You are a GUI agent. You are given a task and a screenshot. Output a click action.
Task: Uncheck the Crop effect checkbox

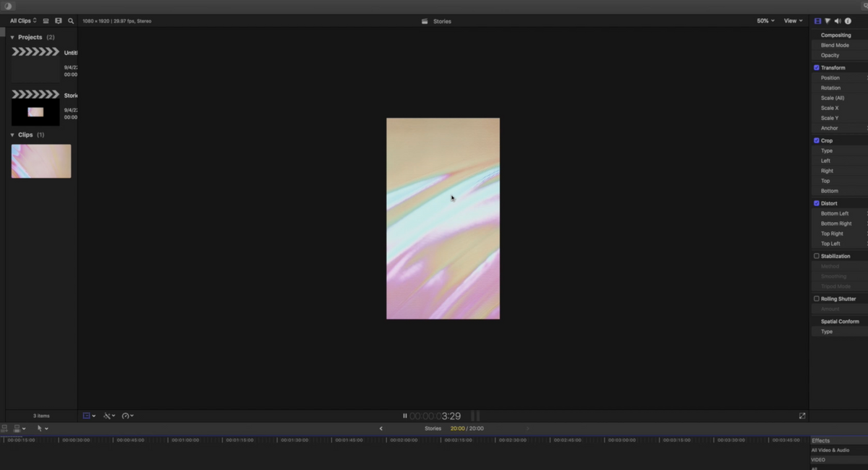817,140
